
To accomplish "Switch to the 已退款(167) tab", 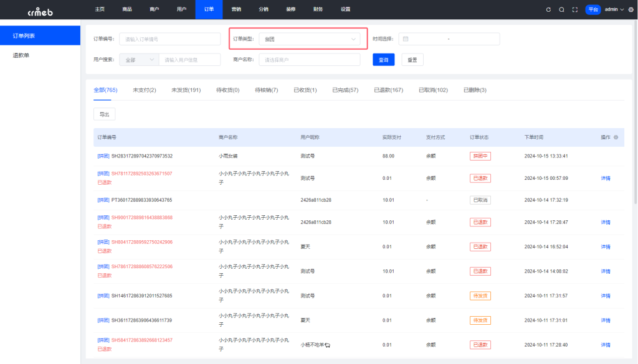I will click(389, 90).
